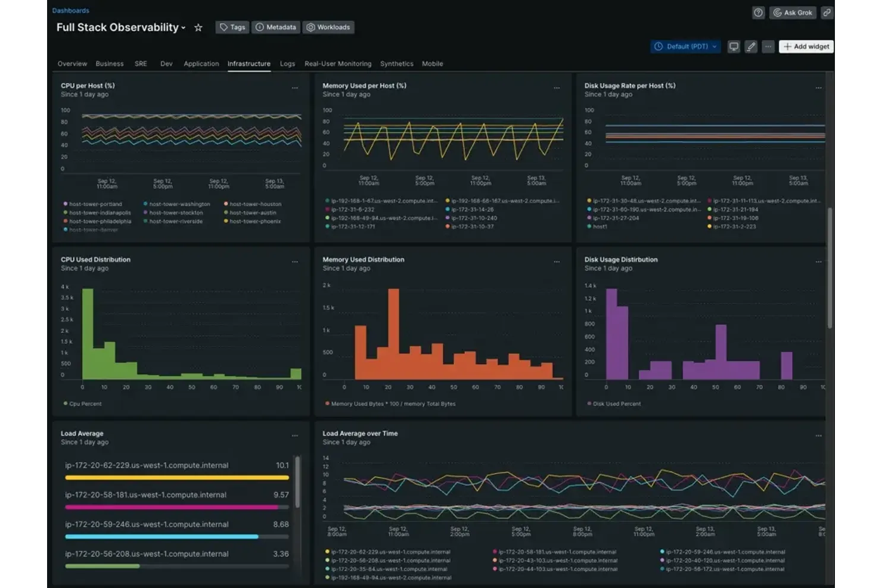Enter TV/fullscreen mode via monitor icon
This screenshot has width=882, height=588.
(x=733, y=46)
